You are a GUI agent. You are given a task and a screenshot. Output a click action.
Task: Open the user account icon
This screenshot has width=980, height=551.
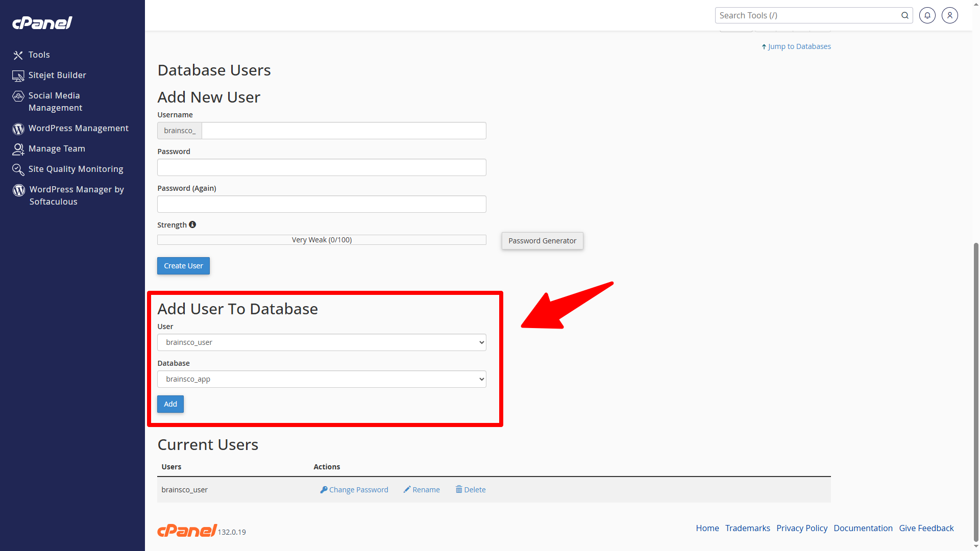[950, 15]
